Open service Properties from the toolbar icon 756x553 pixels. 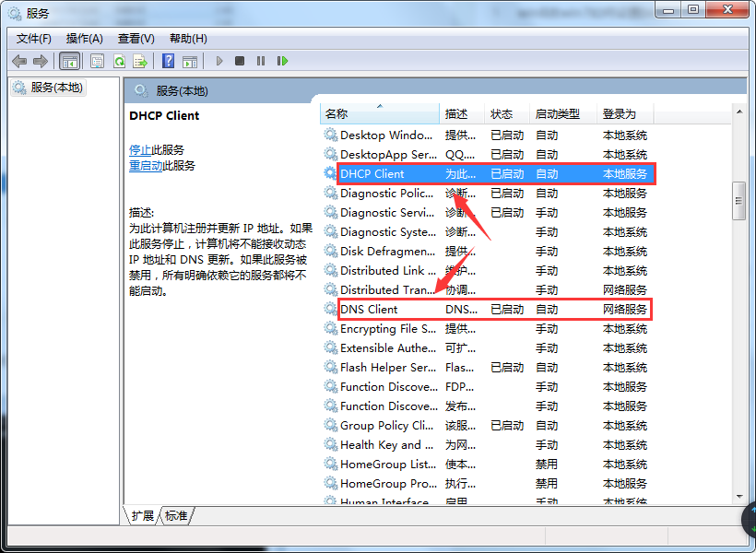pos(97,61)
